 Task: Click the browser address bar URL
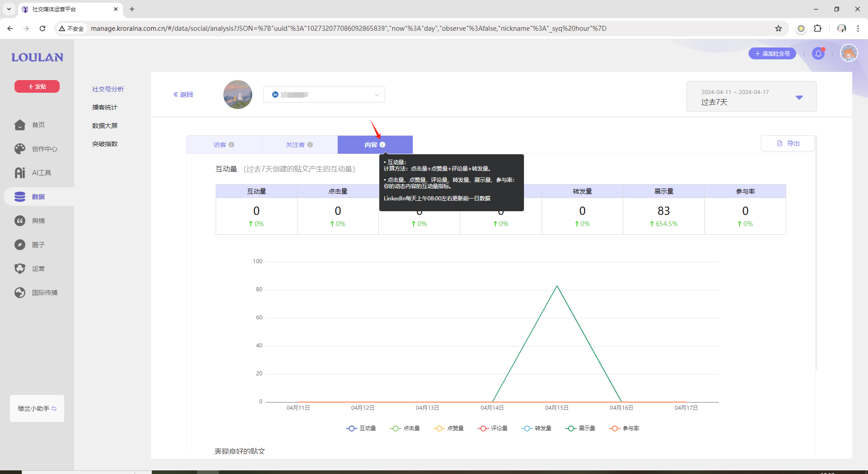point(348,28)
